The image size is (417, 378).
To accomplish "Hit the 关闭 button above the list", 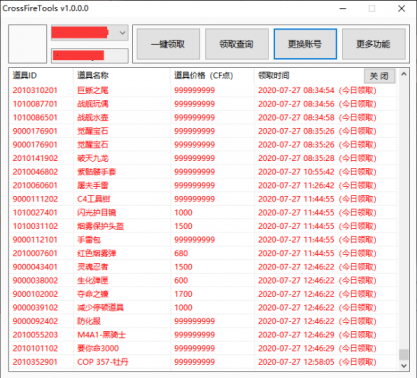I will [x=379, y=76].
